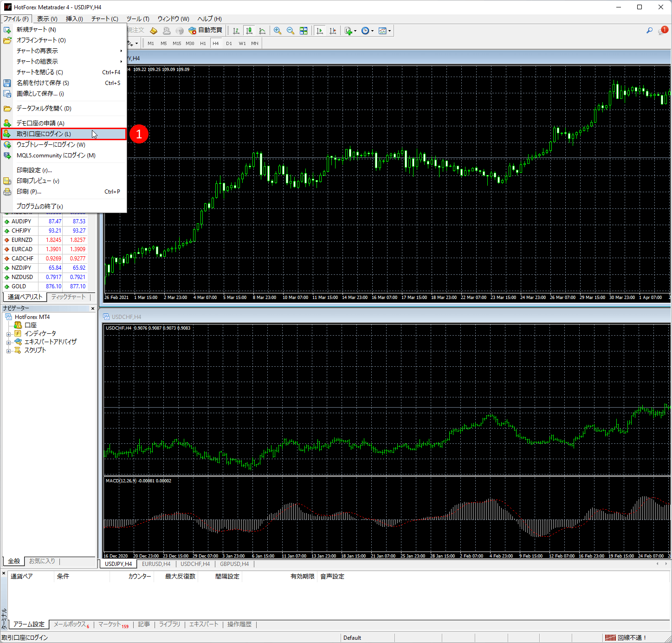The image size is (672, 643).
Task: Open the indicators list dropdown arrow
Action: 355,31
